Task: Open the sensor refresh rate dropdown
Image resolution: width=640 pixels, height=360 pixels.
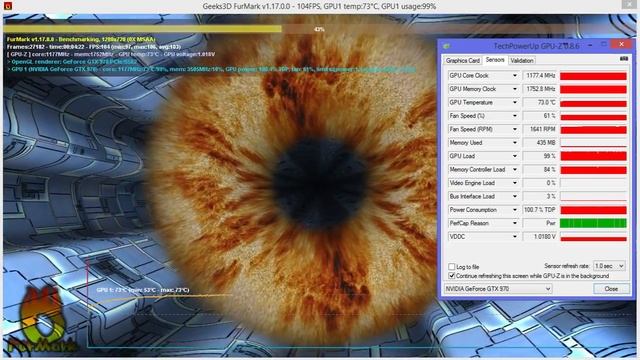Action: [x=609, y=266]
